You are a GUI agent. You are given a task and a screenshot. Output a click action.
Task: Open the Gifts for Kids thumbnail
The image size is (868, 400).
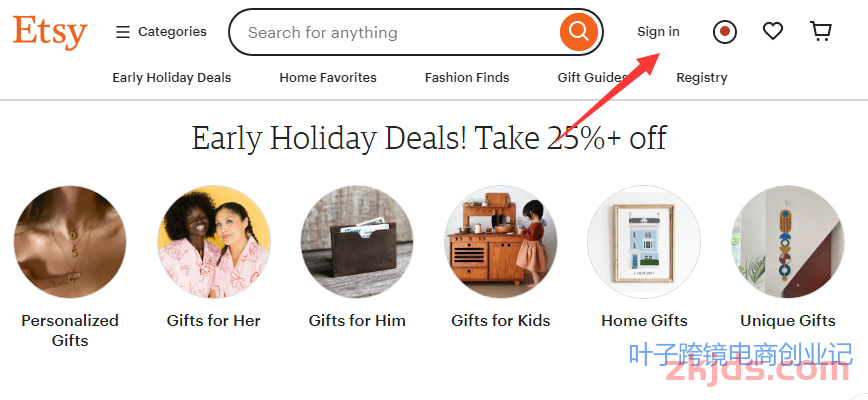pyautogui.click(x=501, y=242)
